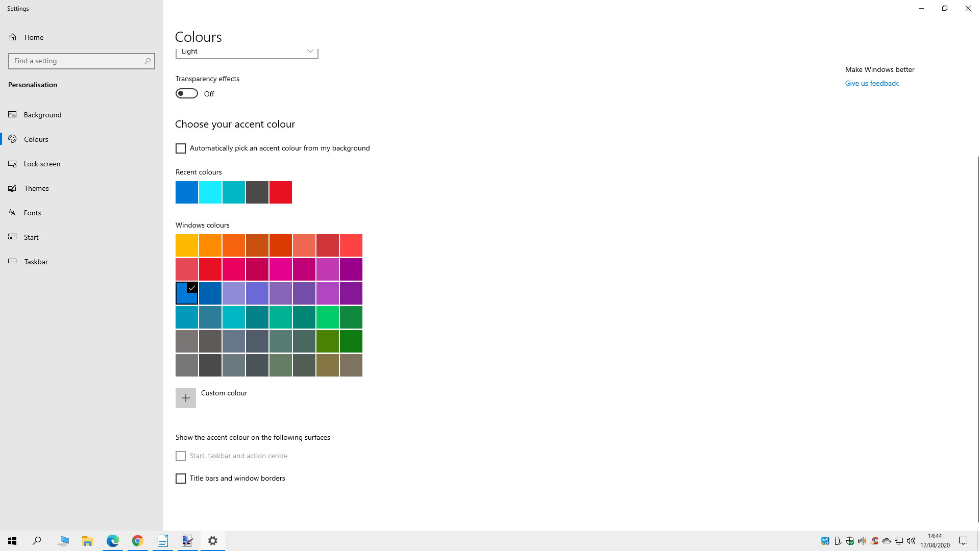Click the Fonts settings icon
The image size is (980, 551).
tap(12, 213)
